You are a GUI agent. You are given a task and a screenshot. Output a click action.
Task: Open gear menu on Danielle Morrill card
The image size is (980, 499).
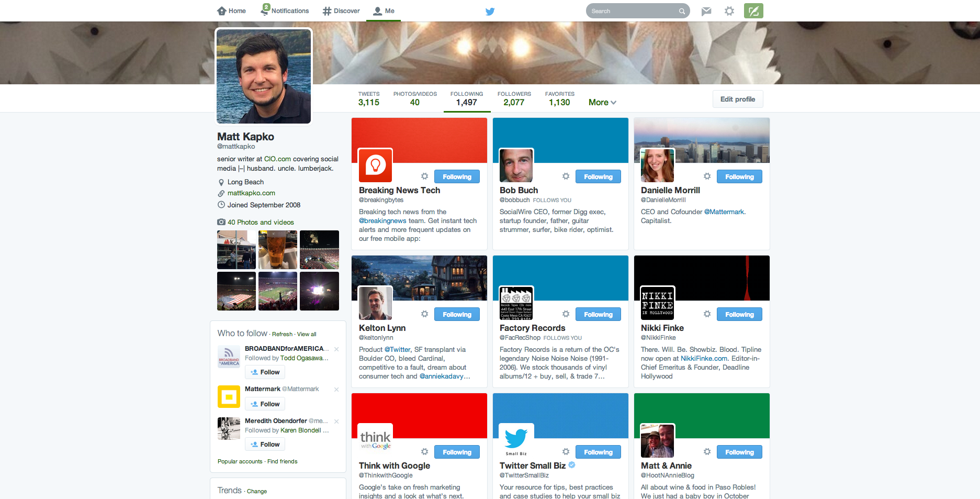(x=707, y=176)
